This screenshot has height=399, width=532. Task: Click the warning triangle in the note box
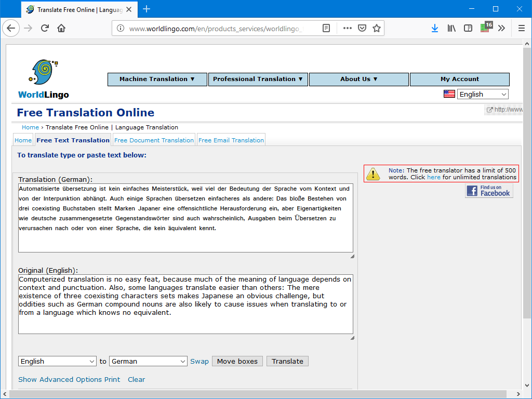[x=373, y=174]
